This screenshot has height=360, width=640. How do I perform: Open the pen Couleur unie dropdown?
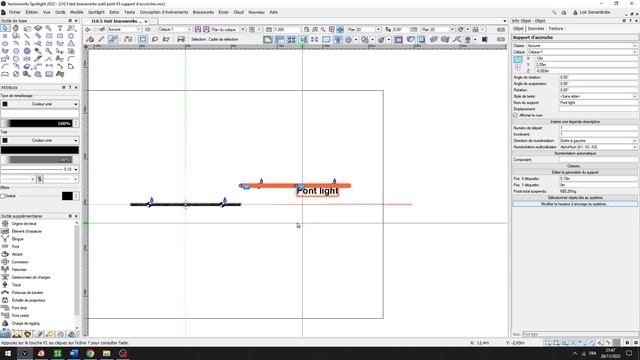[x=40, y=140]
